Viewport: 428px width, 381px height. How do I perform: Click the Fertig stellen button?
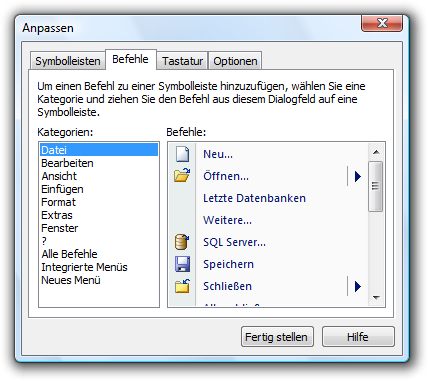pos(277,337)
